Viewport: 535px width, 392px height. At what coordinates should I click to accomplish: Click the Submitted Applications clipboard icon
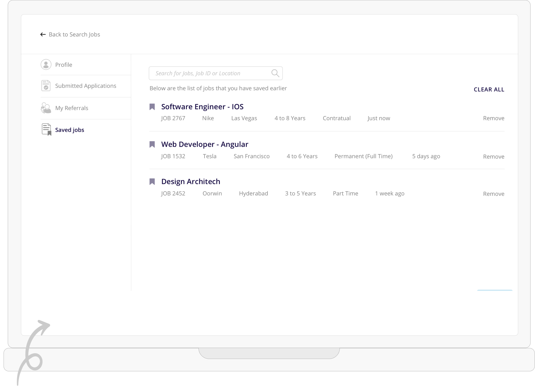pyautogui.click(x=46, y=86)
